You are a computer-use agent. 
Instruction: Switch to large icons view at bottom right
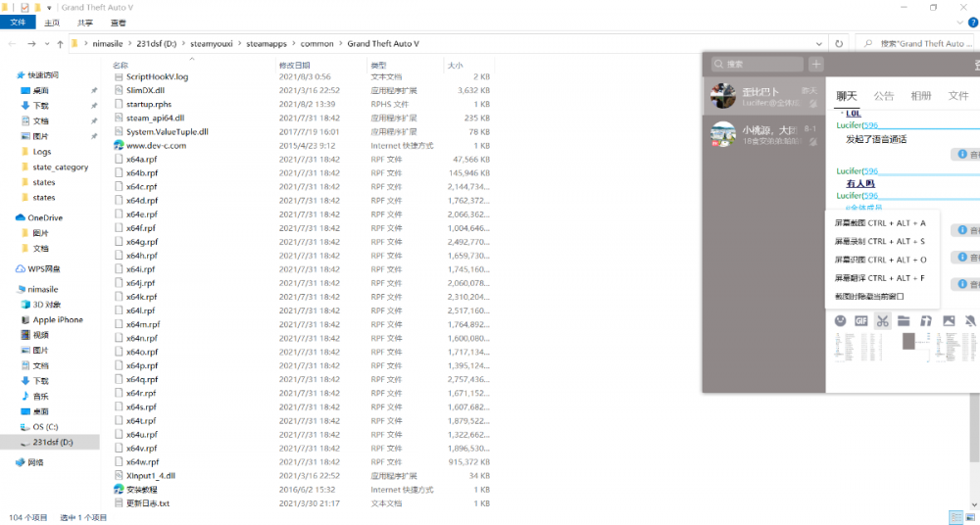970,517
